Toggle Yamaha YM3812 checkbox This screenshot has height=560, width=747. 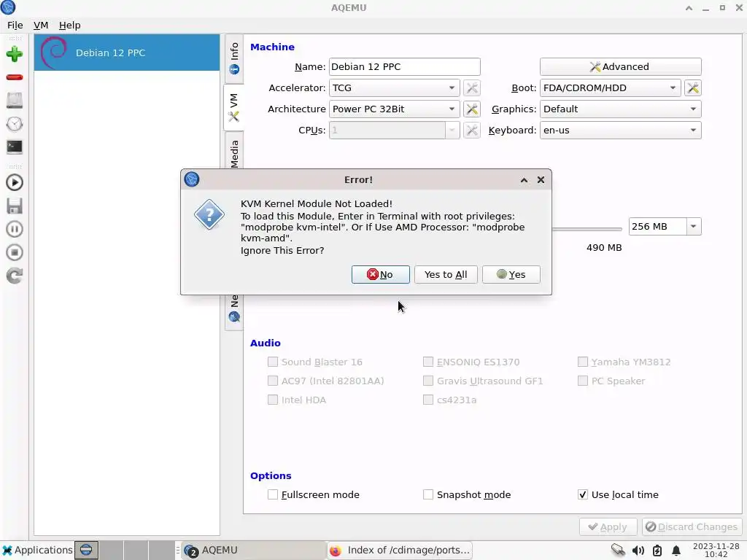583,362
